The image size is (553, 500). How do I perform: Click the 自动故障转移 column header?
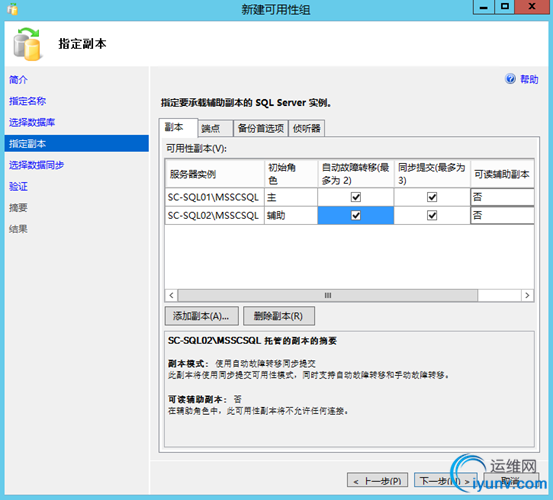click(x=356, y=173)
